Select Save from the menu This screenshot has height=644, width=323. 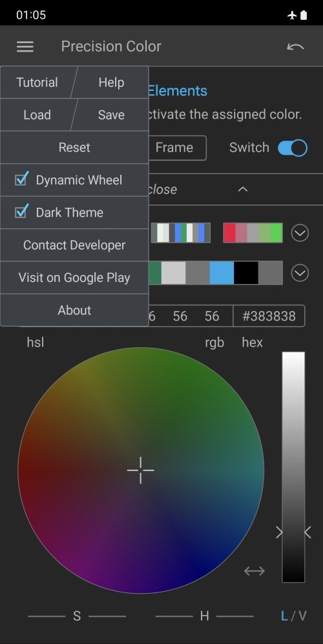click(111, 115)
